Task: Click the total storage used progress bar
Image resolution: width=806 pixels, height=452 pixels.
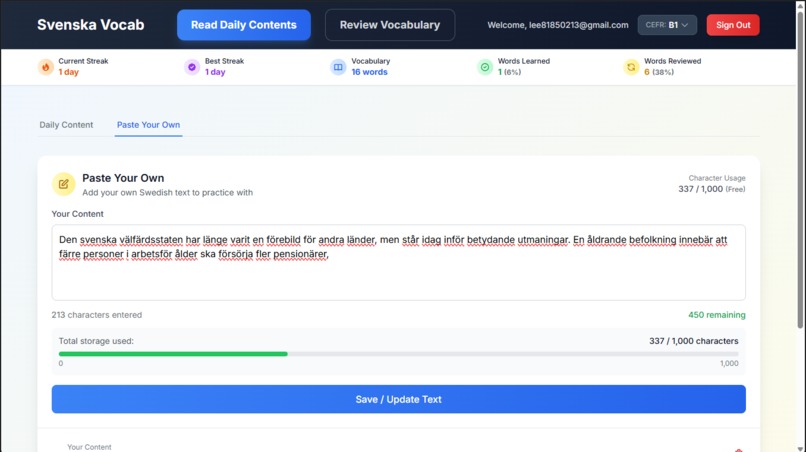Action: [x=398, y=354]
